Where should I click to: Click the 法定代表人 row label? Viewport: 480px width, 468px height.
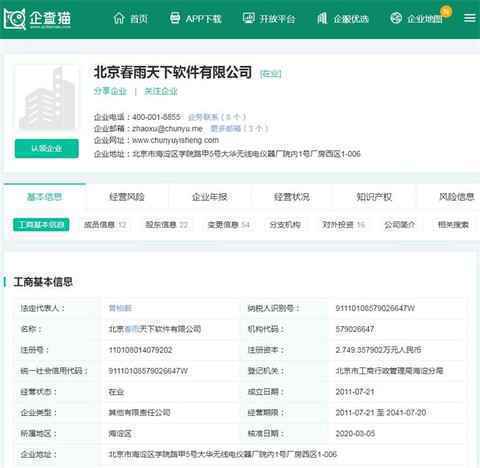click(x=42, y=308)
